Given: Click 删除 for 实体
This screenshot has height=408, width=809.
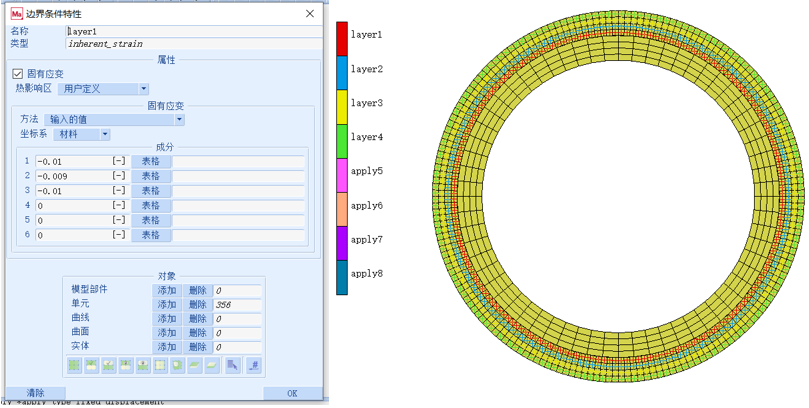Looking at the screenshot, I should tap(198, 347).
